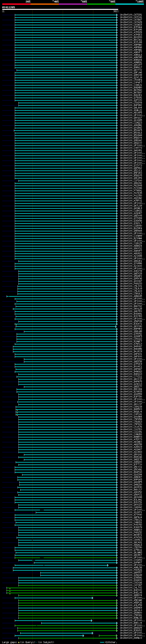Click the UniRef100_A9NTN5 entry

(131, 57)
